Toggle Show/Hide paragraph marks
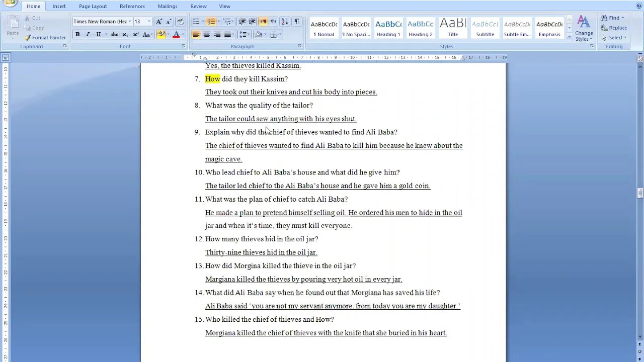The width and height of the screenshot is (644, 362). coord(297,22)
